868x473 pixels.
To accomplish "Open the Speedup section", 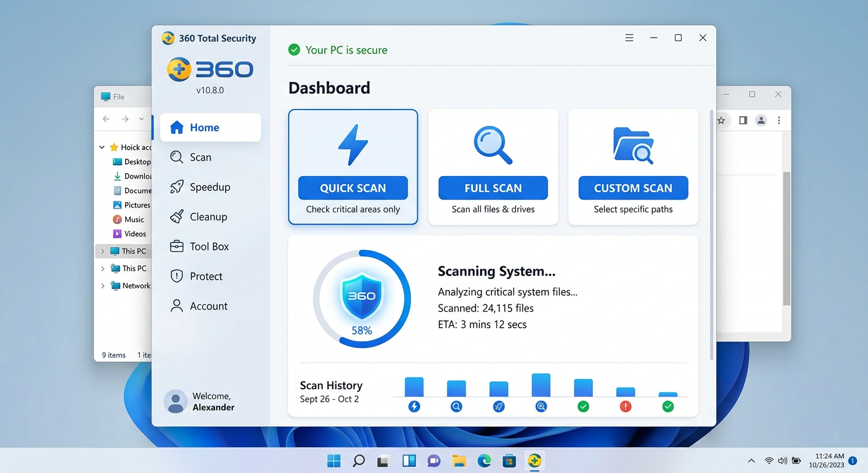I will pyautogui.click(x=176, y=187).
